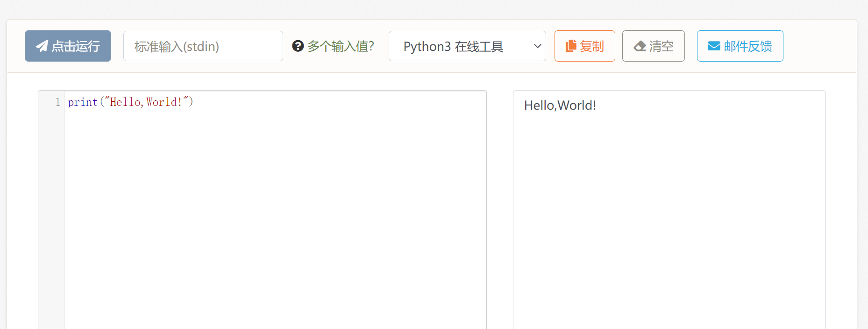Click the eraser icon for clearing

(640, 46)
